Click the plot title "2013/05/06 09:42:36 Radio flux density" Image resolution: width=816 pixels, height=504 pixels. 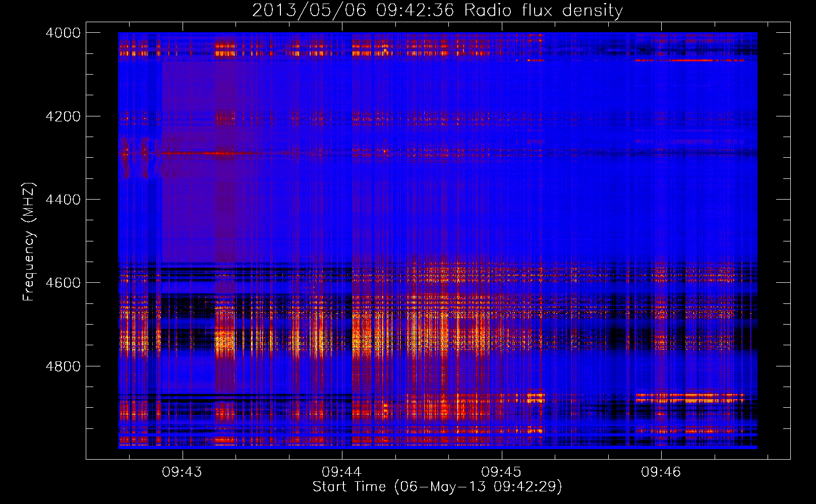pyautogui.click(x=437, y=10)
